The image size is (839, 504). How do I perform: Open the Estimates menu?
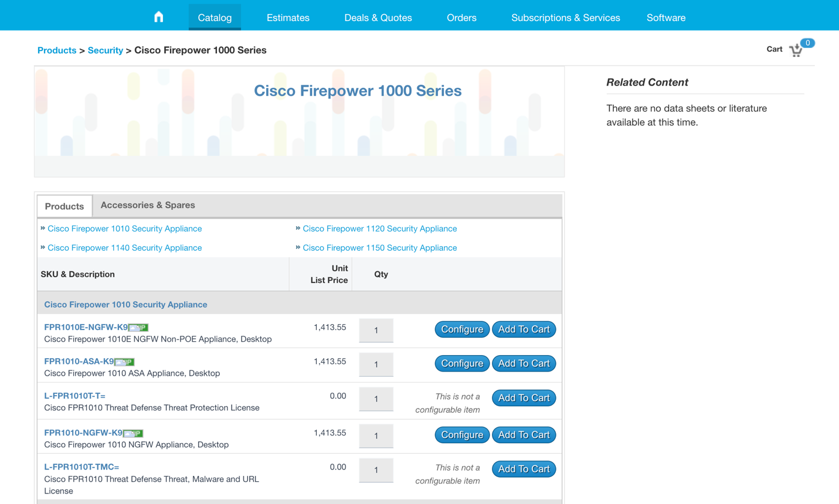point(288,18)
